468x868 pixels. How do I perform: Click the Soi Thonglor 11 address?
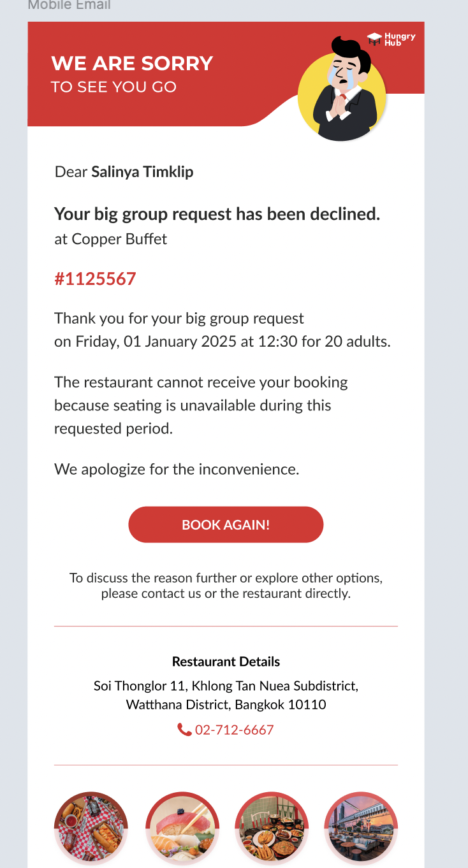pos(226,695)
